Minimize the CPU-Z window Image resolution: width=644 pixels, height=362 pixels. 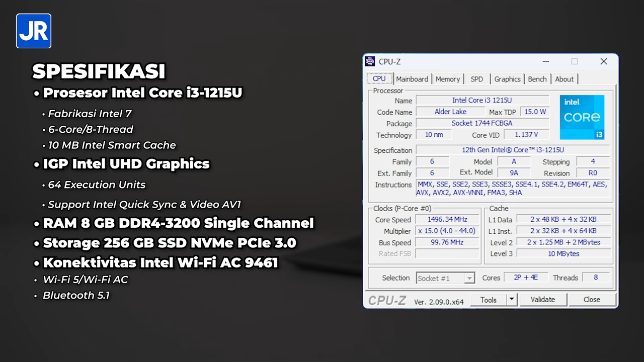pyautogui.click(x=546, y=61)
